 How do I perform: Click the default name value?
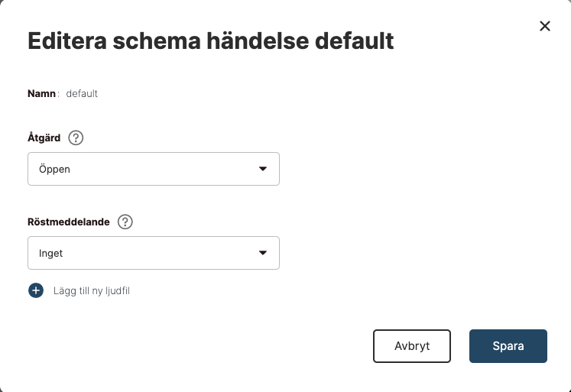pos(82,93)
